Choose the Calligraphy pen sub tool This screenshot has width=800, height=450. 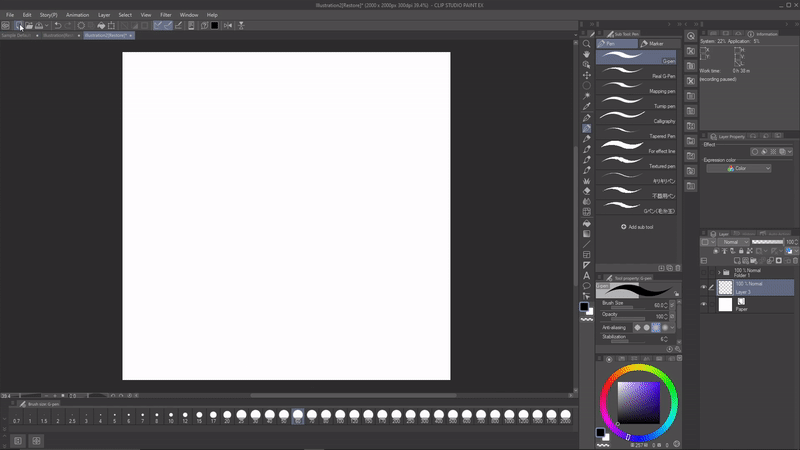pyautogui.click(x=636, y=117)
